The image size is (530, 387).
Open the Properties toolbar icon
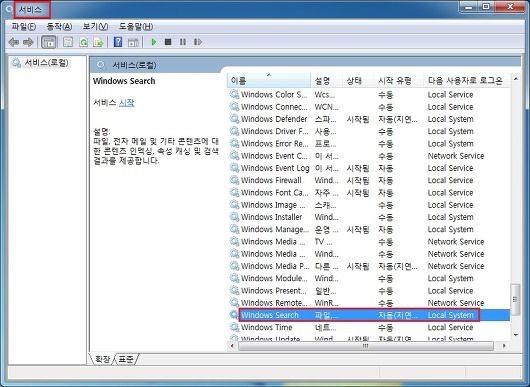click(x=68, y=42)
